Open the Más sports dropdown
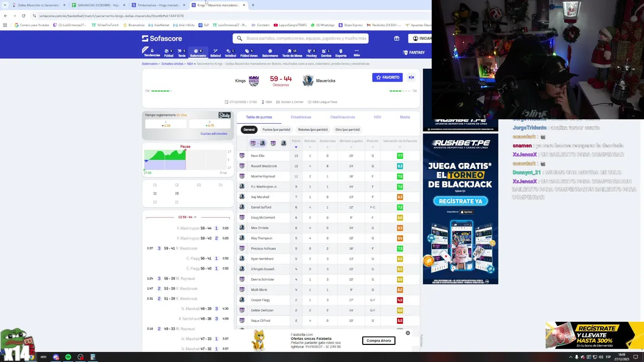Image resolution: width=644 pixels, height=362 pixels. coord(357,52)
